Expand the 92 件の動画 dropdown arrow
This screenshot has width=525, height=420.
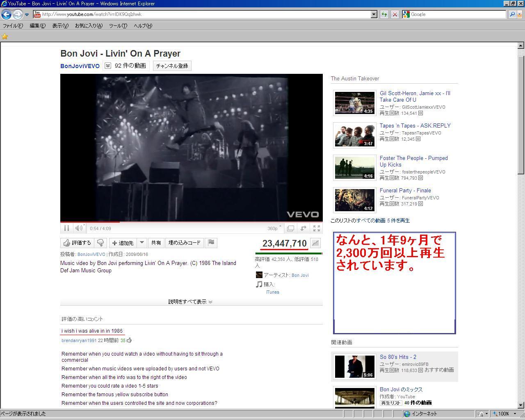coord(108,66)
